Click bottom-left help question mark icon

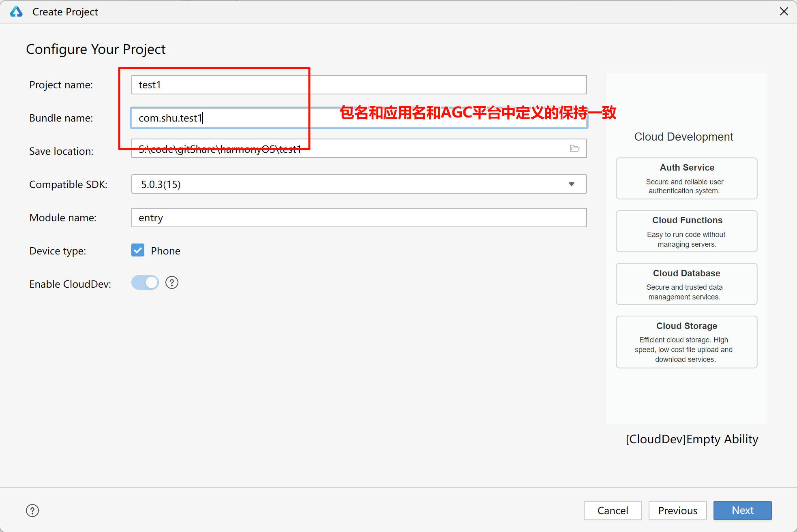click(32, 511)
